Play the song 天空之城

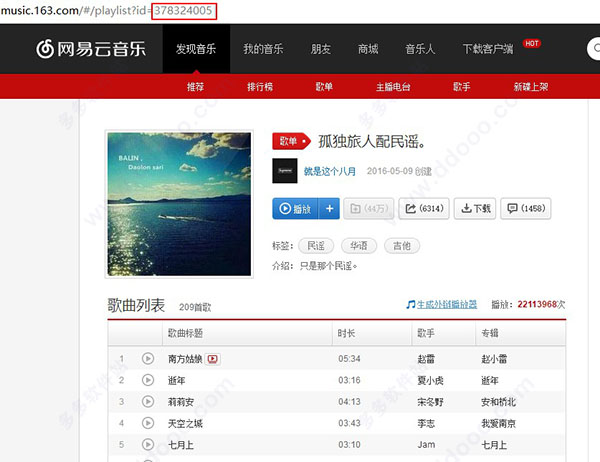[148, 423]
